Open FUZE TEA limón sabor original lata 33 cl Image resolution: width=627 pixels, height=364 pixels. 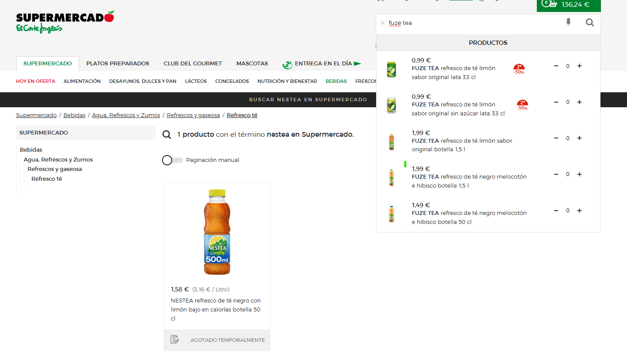coord(453,73)
